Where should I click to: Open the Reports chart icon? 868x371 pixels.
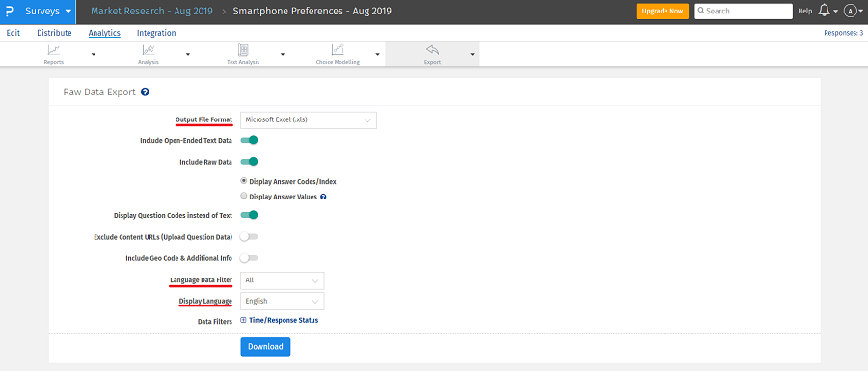click(54, 50)
